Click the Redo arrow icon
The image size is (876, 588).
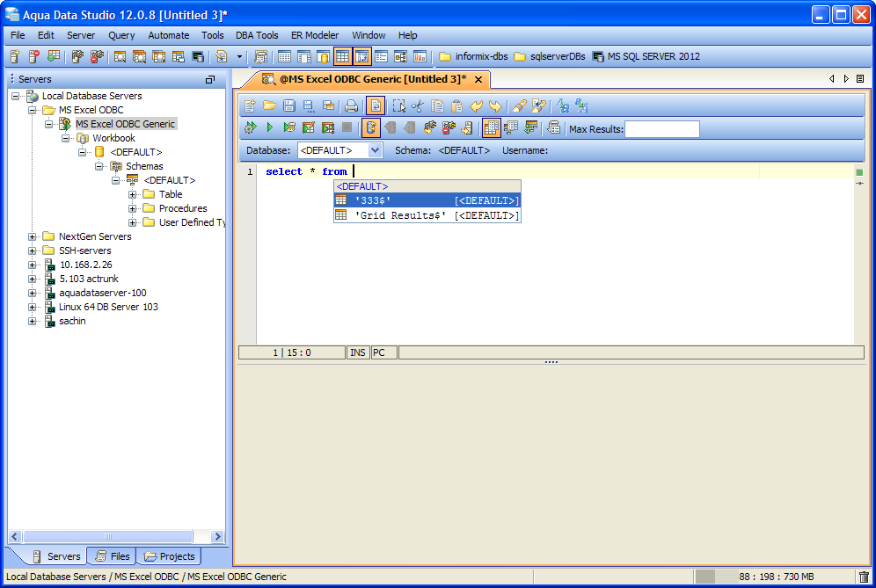coord(495,105)
